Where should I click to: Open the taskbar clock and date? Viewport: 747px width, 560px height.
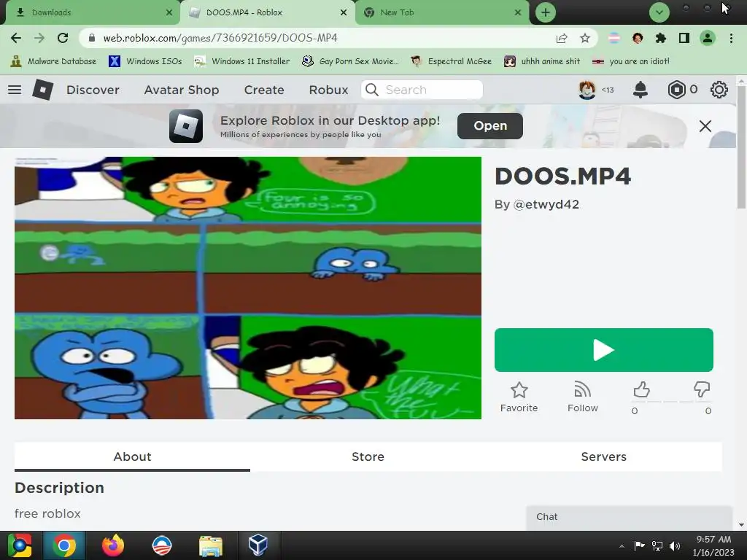(713, 545)
